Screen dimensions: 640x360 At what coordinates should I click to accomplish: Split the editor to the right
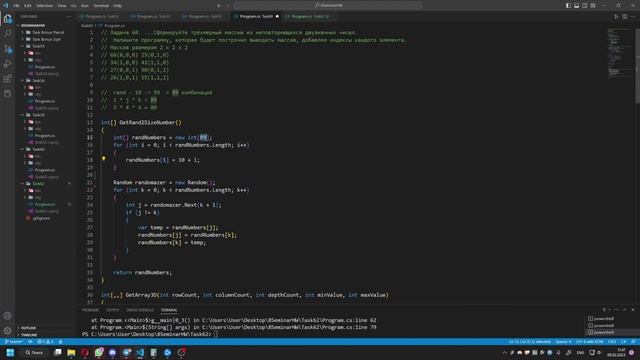(x=624, y=17)
